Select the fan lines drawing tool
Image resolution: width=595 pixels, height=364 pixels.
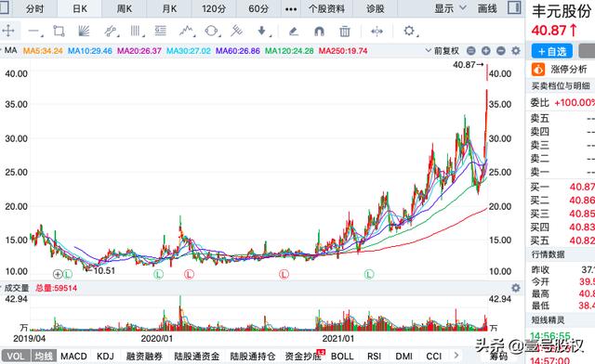pos(84,31)
